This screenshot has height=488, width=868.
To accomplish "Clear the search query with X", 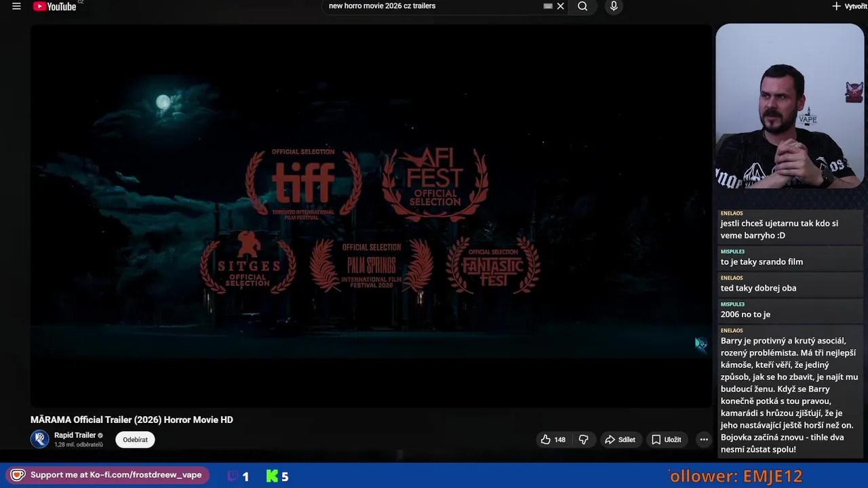I will click(x=560, y=6).
